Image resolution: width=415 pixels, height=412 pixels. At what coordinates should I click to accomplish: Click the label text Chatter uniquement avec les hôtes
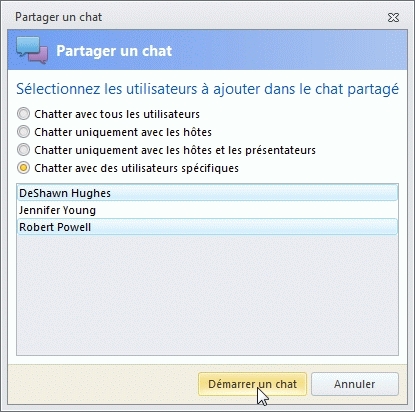point(123,132)
